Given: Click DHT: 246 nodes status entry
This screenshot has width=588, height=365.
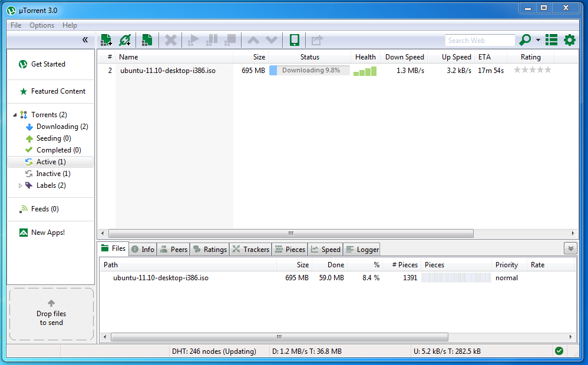Looking at the screenshot, I should [214, 351].
